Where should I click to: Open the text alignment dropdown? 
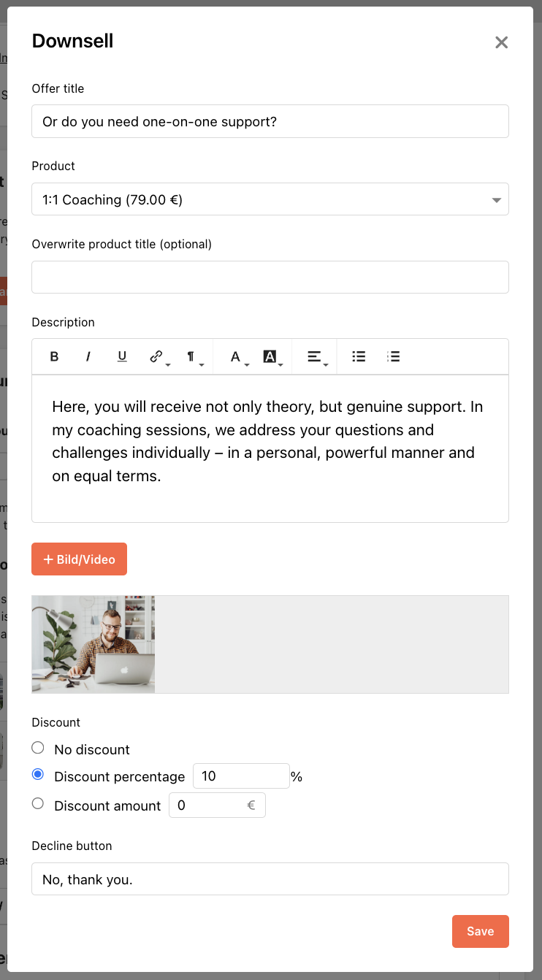click(x=316, y=356)
